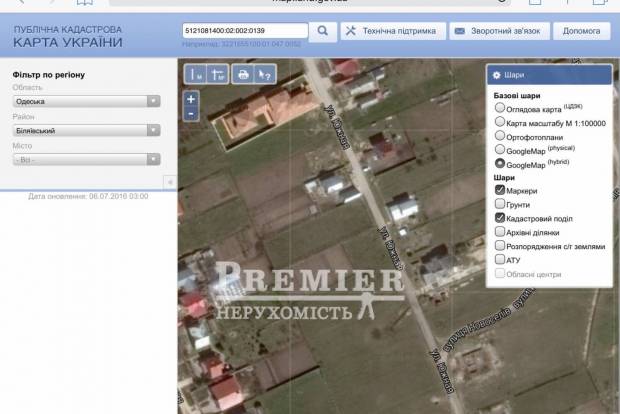Enable the Грунти layer checkbox

pyautogui.click(x=500, y=203)
